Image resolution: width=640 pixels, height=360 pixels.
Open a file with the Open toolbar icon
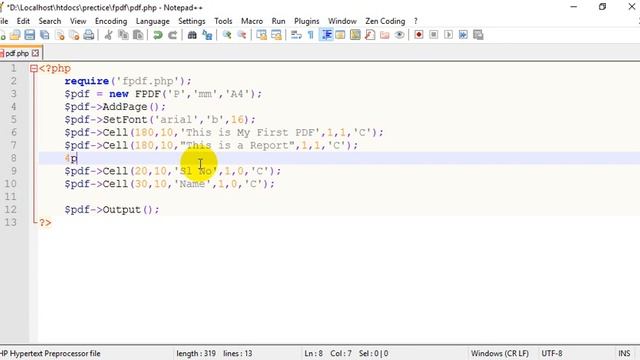[x=15, y=35]
